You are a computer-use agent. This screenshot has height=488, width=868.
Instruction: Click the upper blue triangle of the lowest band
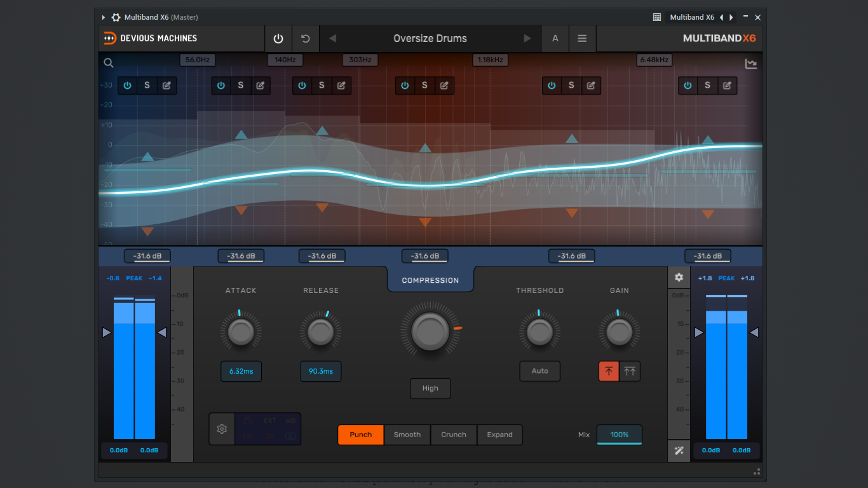tap(147, 156)
